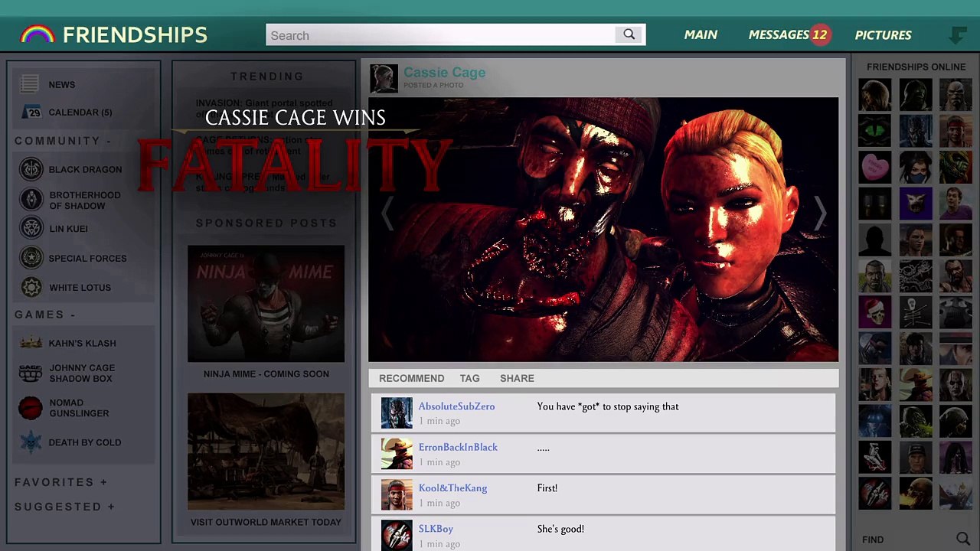
Task: Click the magnifying glass search button
Action: [629, 34]
